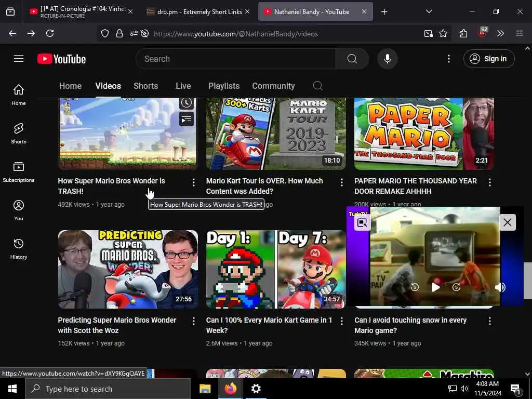Select channel Videos tab
Screen dimensions: 532x399
108,86
